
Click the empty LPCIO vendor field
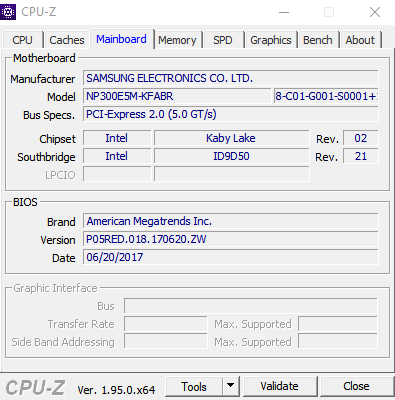(117, 174)
